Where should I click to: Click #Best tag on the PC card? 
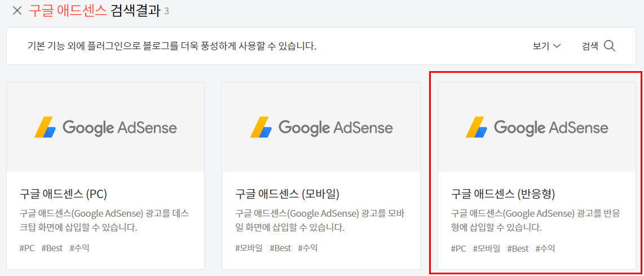click(52, 248)
